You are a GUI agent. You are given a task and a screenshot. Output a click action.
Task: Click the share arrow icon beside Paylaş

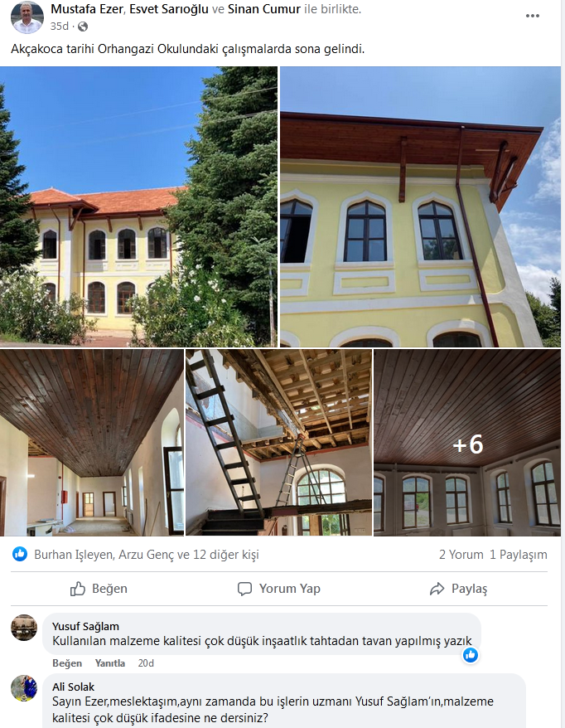click(x=437, y=590)
